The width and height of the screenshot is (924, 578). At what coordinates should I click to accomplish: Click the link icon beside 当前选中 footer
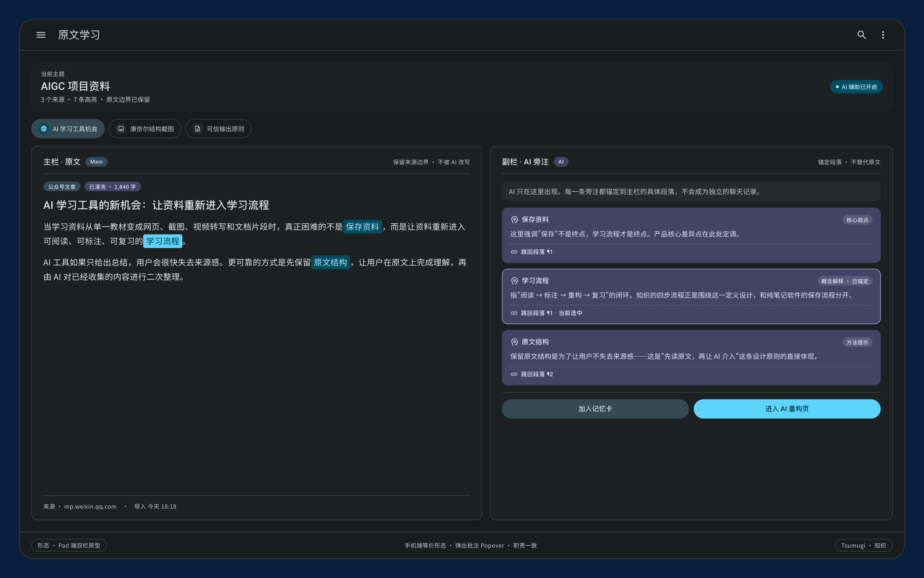click(x=514, y=313)
